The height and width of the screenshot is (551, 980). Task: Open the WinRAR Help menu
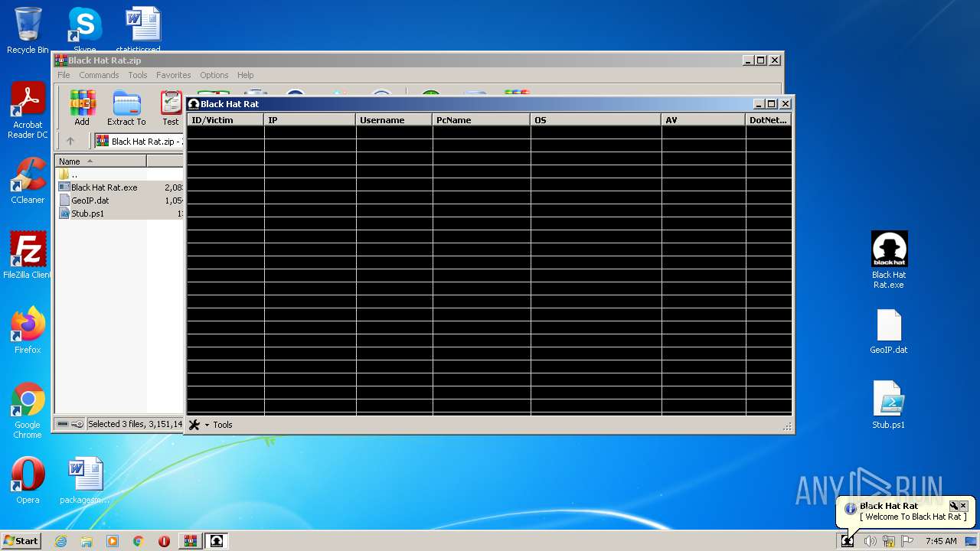(x=245, y=75)
